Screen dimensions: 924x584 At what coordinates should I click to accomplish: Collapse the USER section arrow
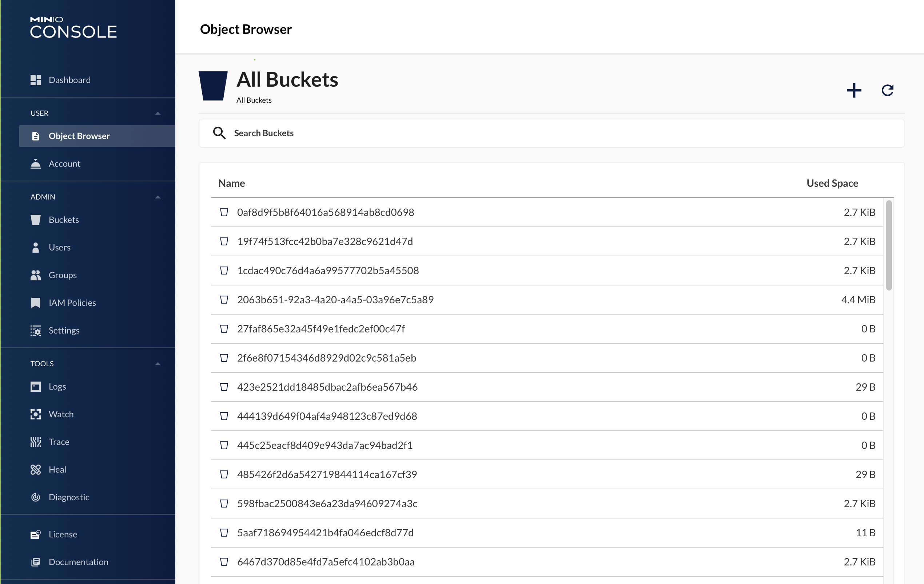[158, 113]
